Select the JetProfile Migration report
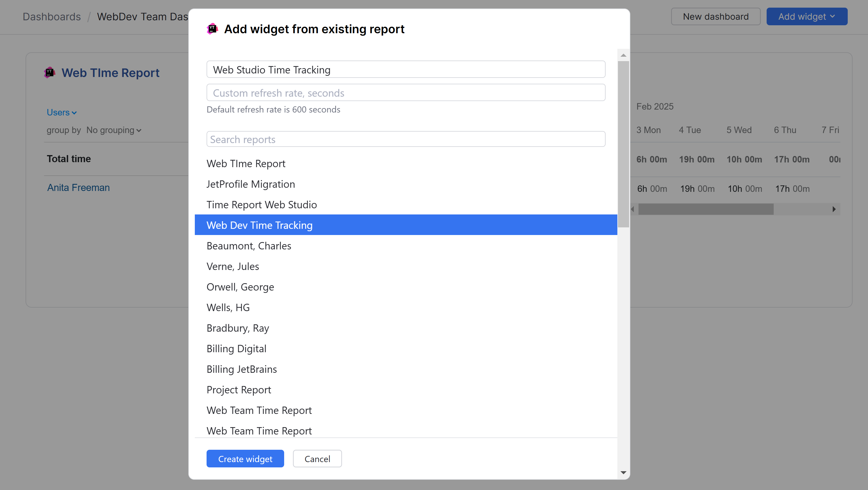Screen dimensions: 868x490 point(250,184)
